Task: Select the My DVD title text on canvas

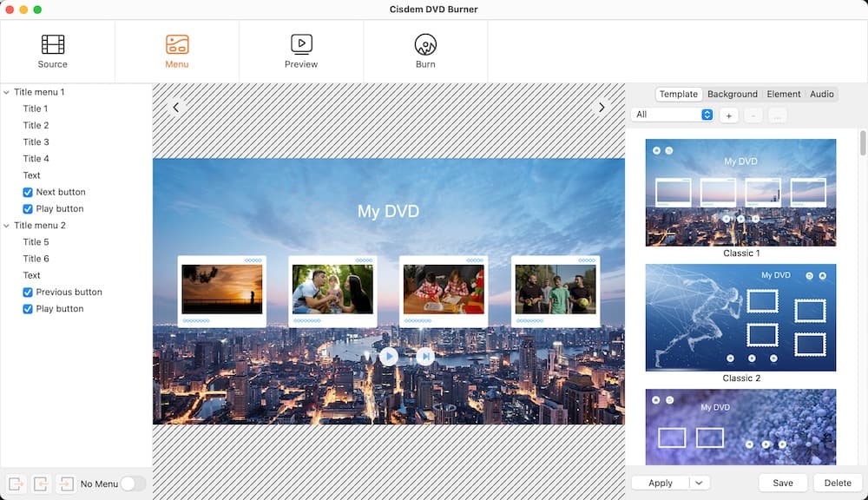Action: point(388,212)
